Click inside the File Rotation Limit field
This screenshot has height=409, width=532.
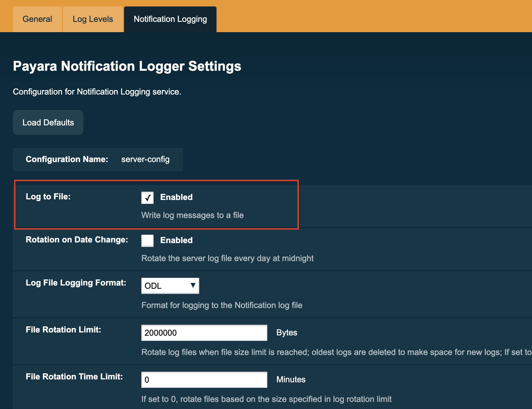204,332
